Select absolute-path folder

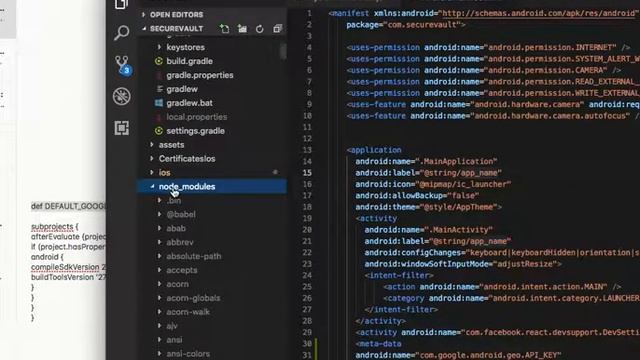point(193,256)
